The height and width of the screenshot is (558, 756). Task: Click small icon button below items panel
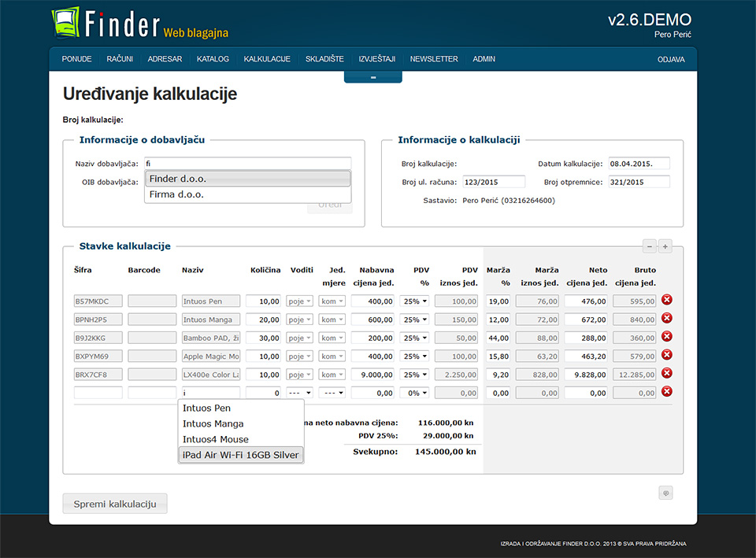665,493
